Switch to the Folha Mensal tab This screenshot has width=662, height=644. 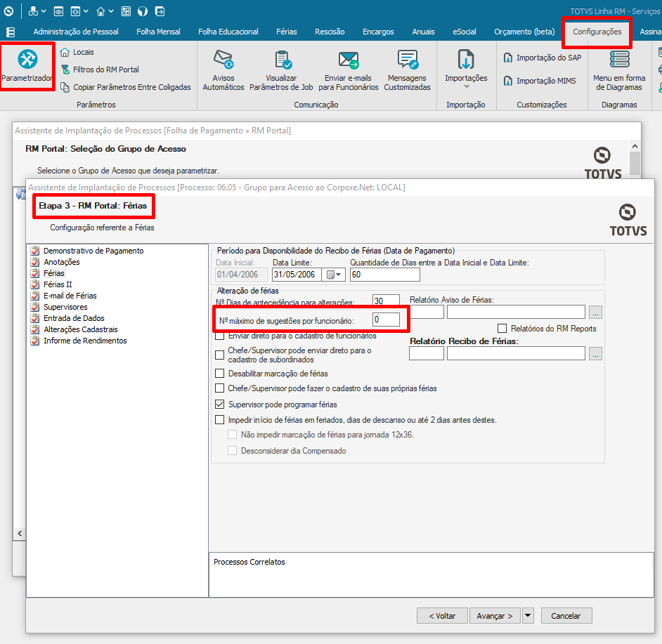[158, 32]
